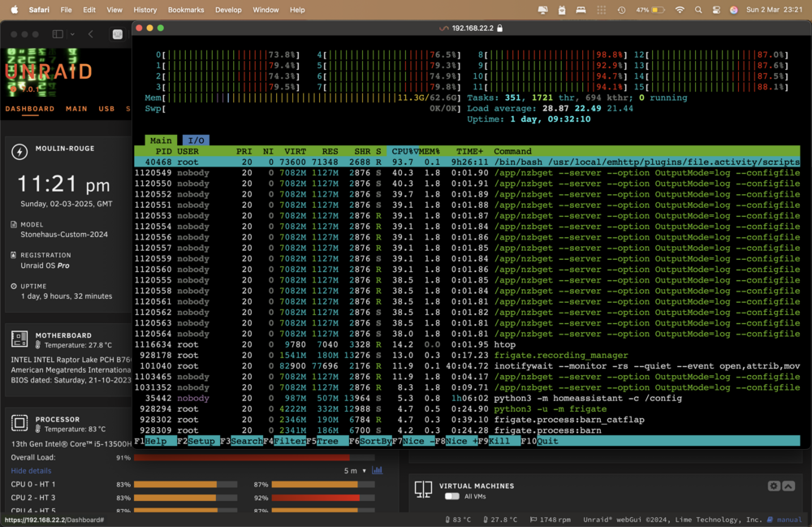Open the Apple menu
812x527 pixels.
15,9
